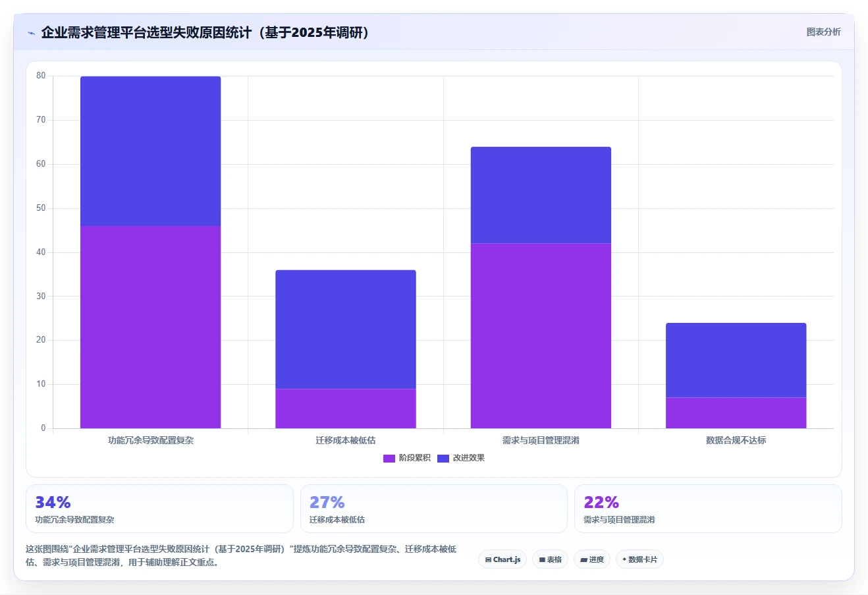Click the 功能冗余导致配置复杂 x-axis label

click(x=151, y=440)
